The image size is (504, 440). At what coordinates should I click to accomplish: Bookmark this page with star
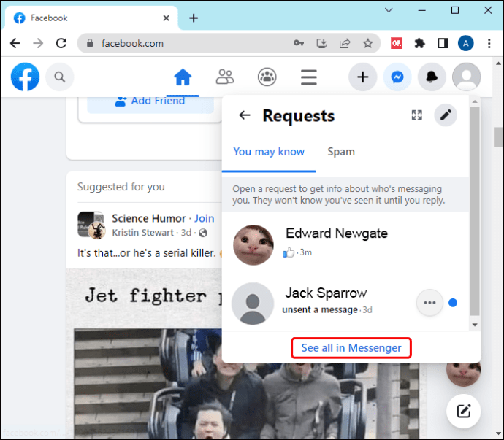[367, 43]
